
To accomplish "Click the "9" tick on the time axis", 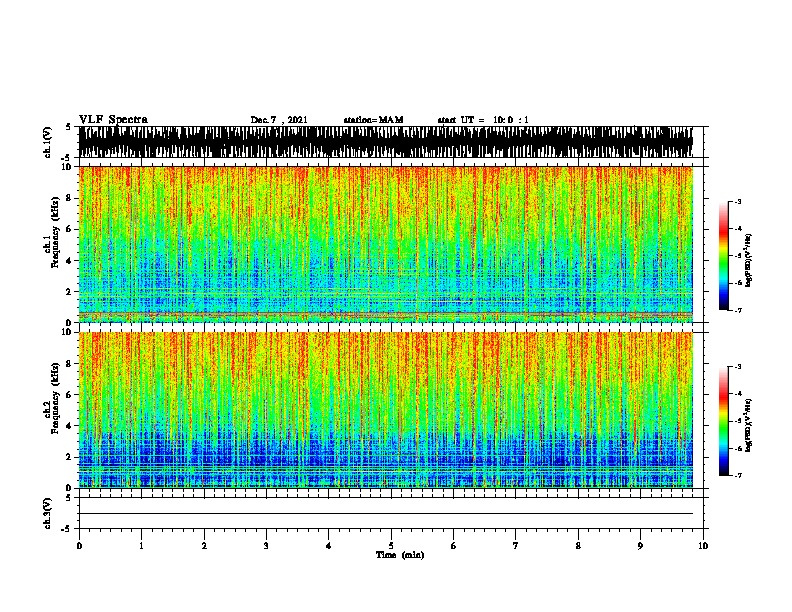I will point(640,546).
